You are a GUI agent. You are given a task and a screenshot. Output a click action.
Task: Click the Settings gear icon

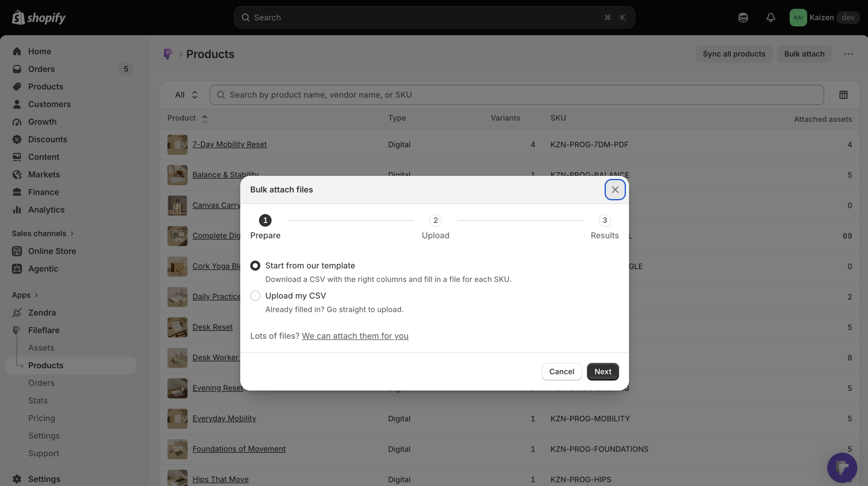click(17, 479)
